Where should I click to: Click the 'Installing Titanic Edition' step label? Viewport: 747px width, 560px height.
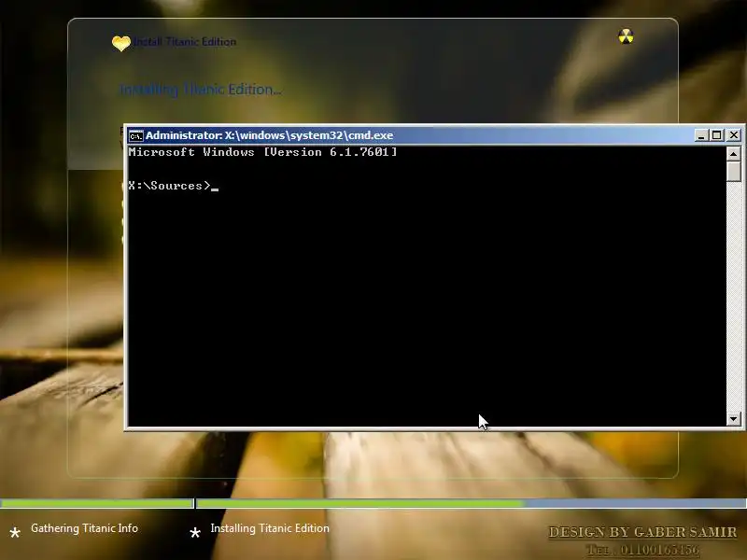pyautogui.click(x=270, y=528)
